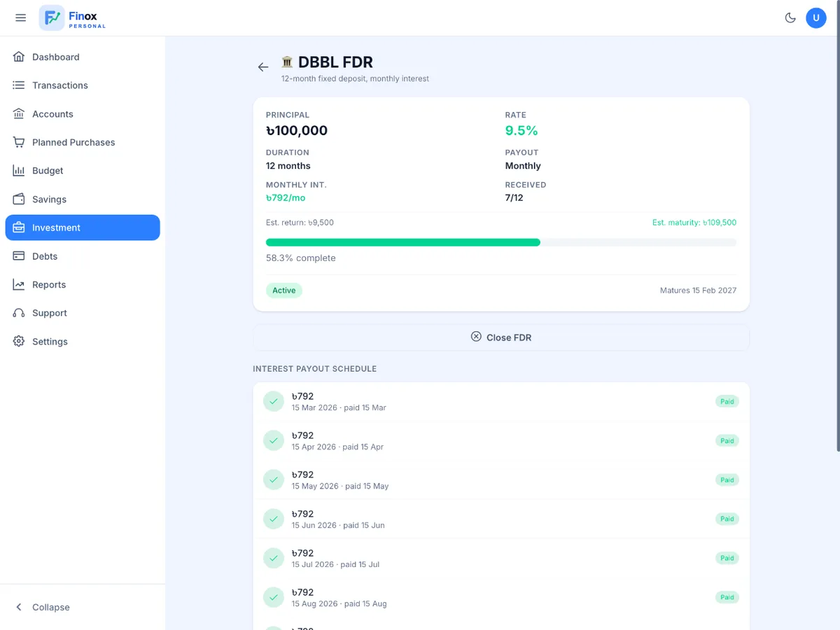
Task: Open the hamburger menu icon
Action: (20, 17)
